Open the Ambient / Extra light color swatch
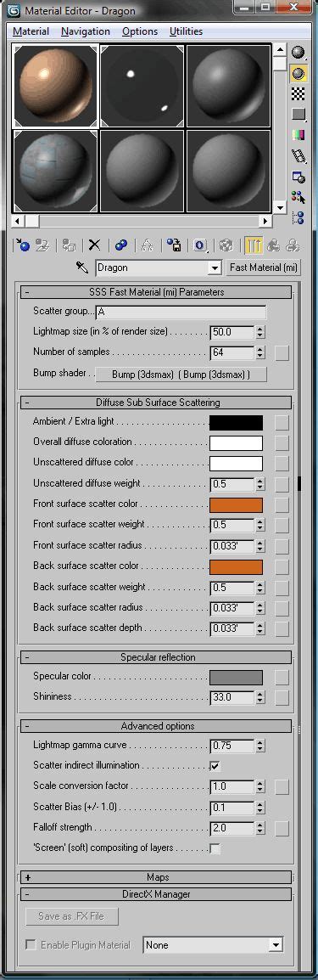The width and height of the screenshot is (318, 980). point(237,423)
